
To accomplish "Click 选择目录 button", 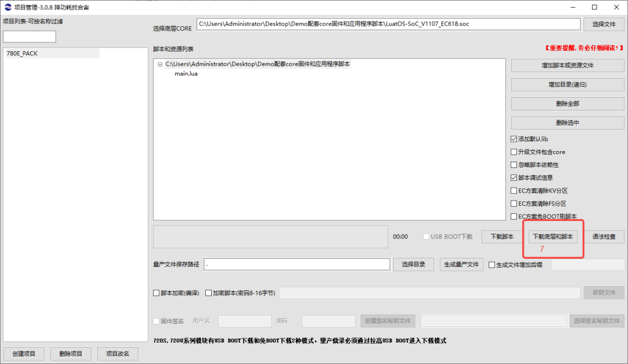I will coord(413,265).
